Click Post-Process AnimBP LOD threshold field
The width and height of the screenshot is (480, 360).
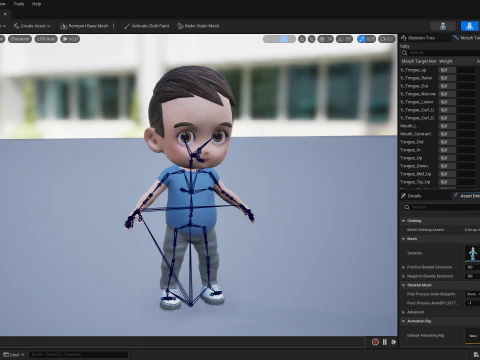[473, 303]
